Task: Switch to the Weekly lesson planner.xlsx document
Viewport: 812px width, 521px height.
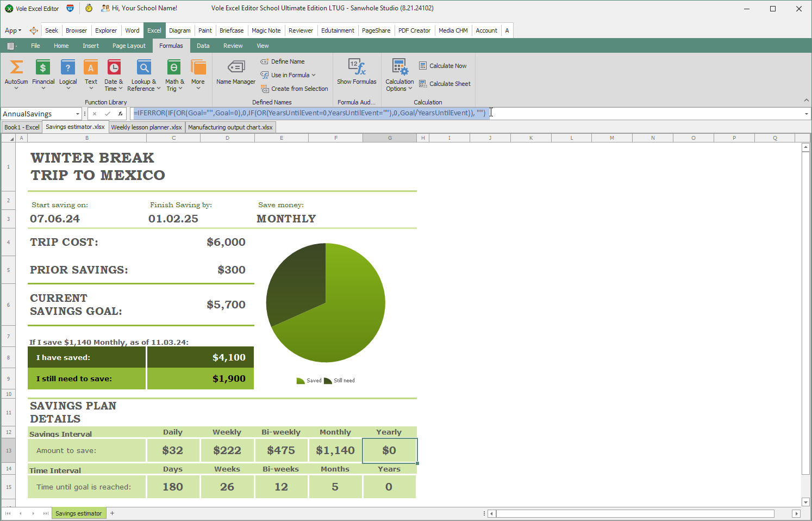Action: [x=146, y=127]
